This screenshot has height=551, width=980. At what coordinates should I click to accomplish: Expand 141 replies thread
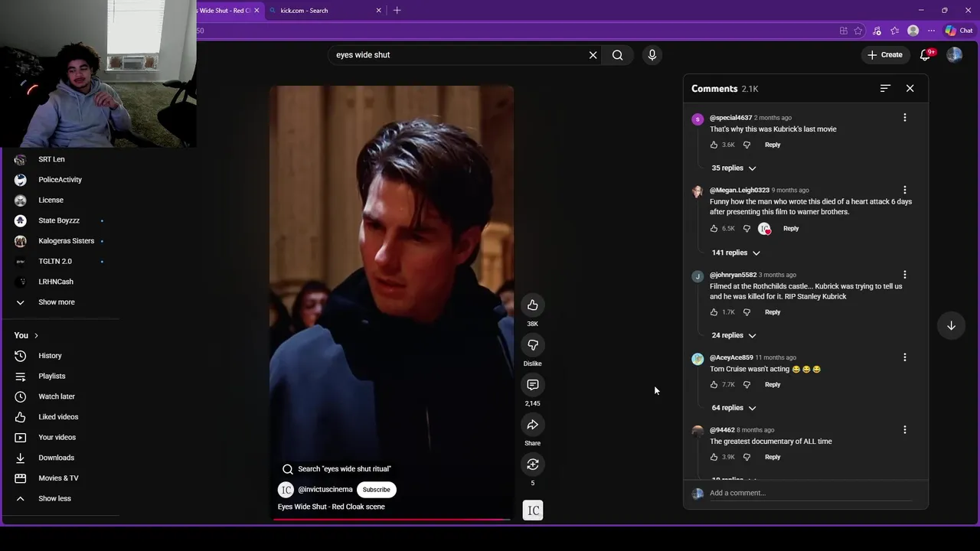click(736, 253)
